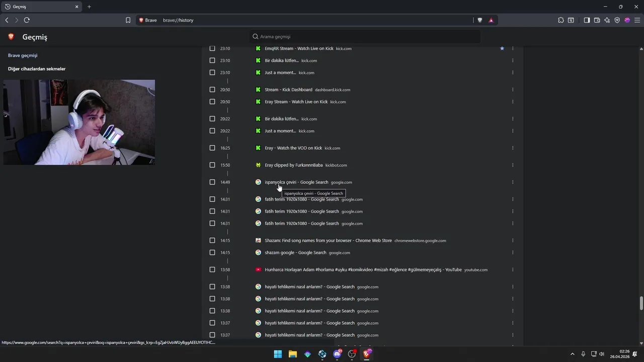This screenshot has height=362, width=644.
Task: Click the webcam overlay thumbnail
Action: [x=79, y=122]
